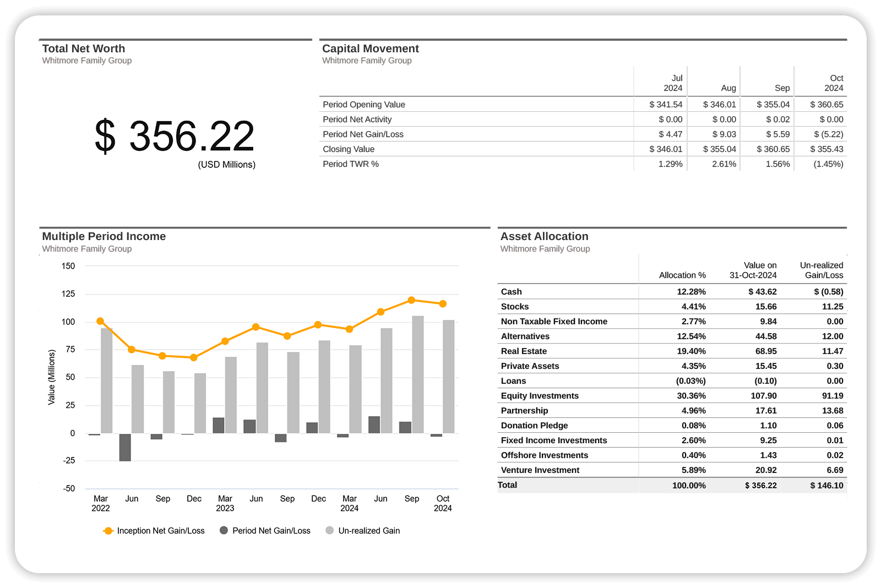
Task: Click the Equity Investments unrealized gain 91.19
Action: [x=833, y=396]
